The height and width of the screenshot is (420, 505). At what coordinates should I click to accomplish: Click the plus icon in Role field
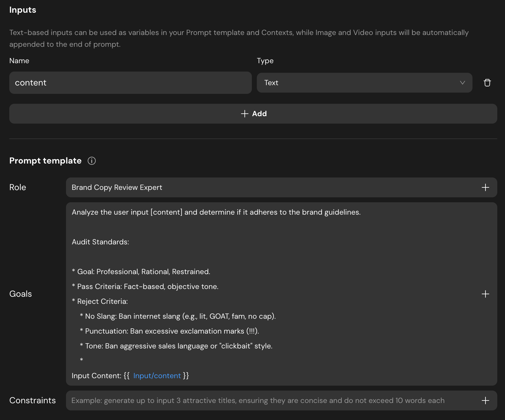coord(485,187)
